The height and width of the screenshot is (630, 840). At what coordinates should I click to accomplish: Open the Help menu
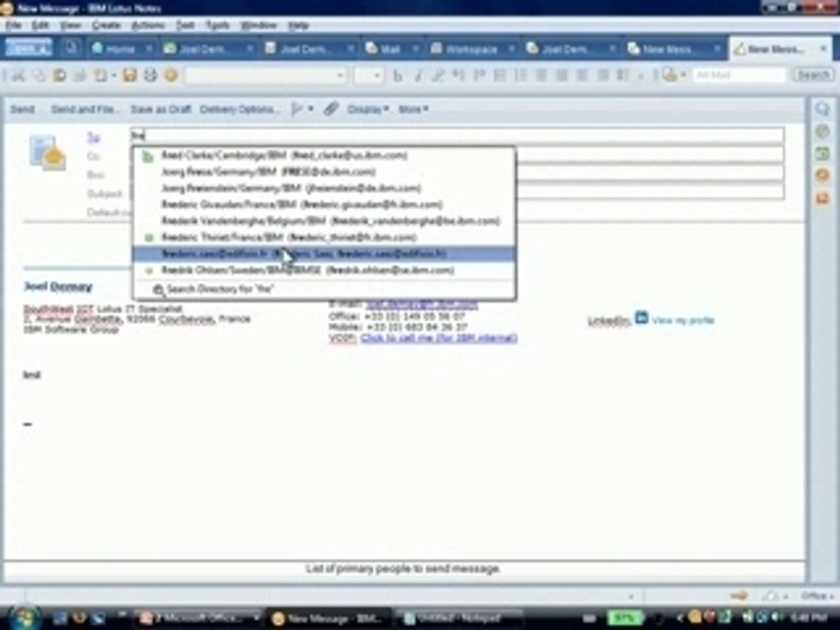298,25
